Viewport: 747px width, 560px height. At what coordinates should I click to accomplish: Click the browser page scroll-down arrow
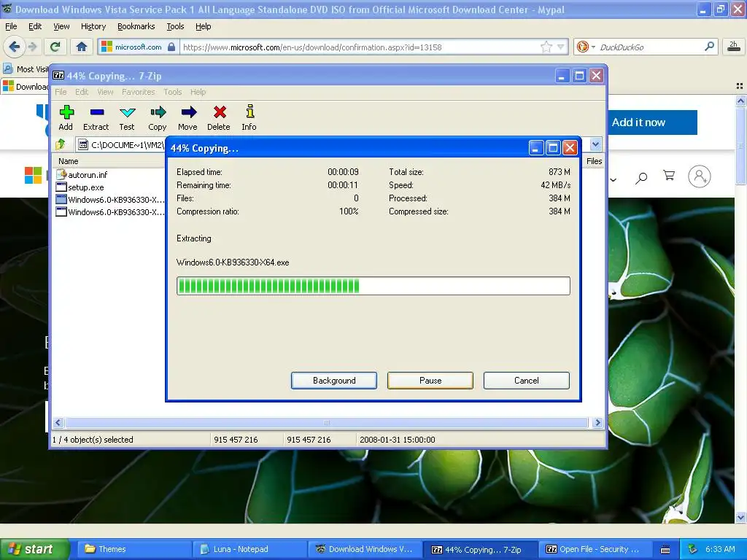click(740, 518)
